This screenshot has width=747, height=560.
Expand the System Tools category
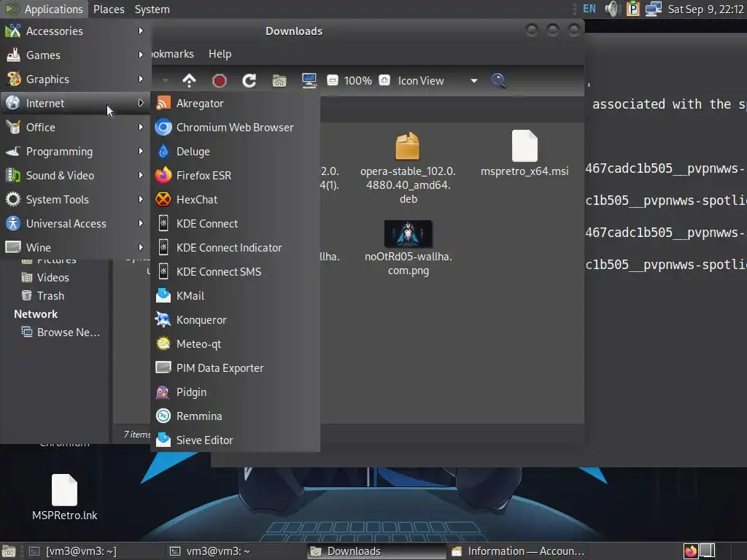pyautogui.click(x=76, y=200)
